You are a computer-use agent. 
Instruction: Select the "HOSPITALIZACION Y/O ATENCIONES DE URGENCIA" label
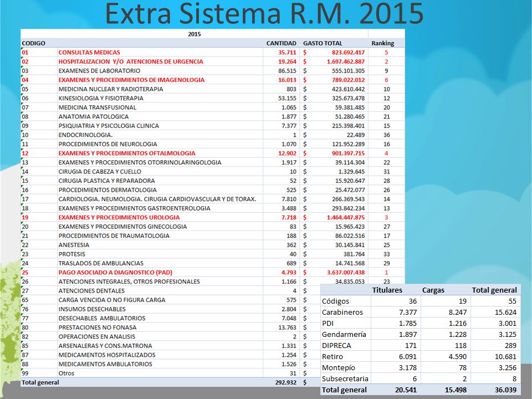pyautogui.click(x=131, y=62)
